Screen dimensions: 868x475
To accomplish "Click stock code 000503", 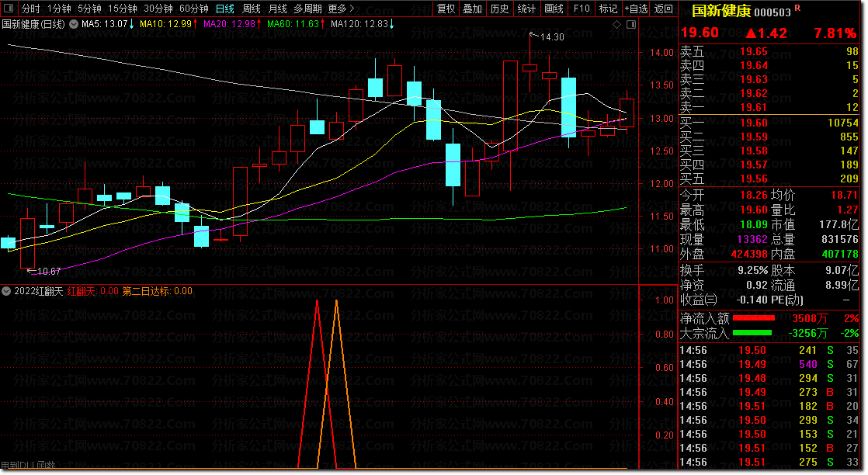I will point(773,12).
